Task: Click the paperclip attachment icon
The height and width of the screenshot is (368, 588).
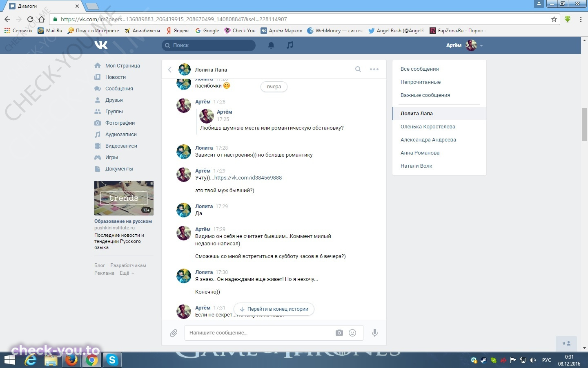Action: (174, 333)
